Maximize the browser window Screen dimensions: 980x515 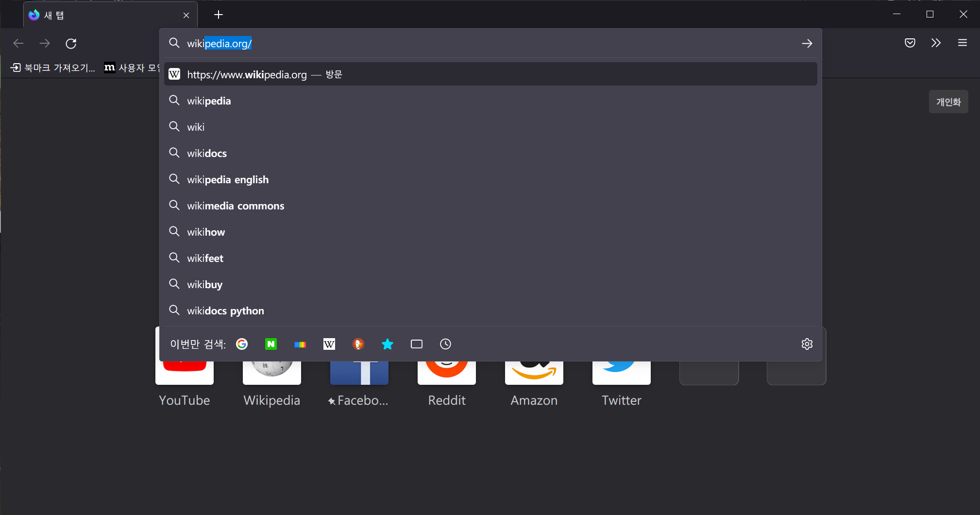[x=930, y=14]
